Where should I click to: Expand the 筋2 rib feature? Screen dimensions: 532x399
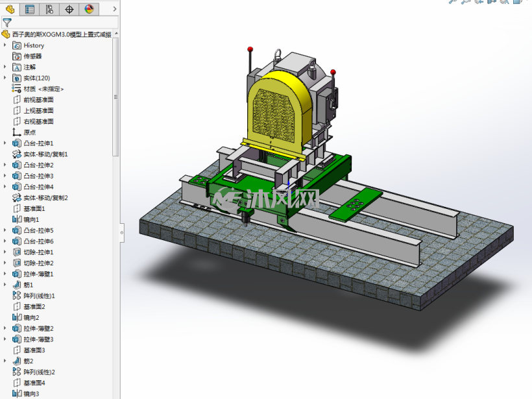pos(5,361)
